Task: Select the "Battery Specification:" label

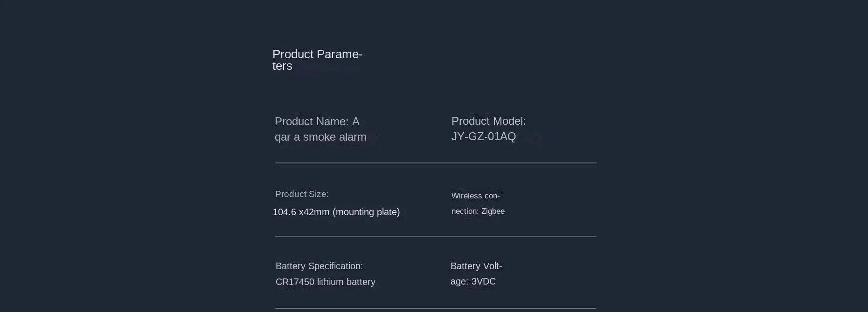Action: 319,266
